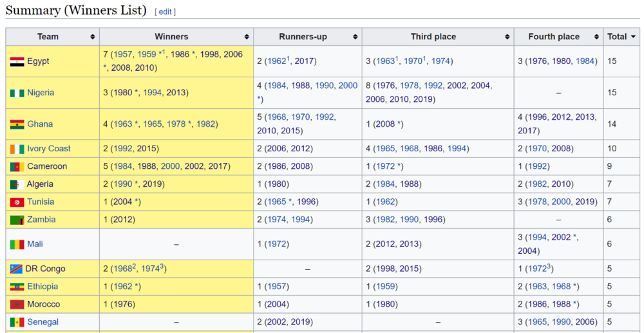The width and height of the screenshot is (644, 333).
Task: Open Ghana's 1996 fourth place link
Action: tap(538, 117)
